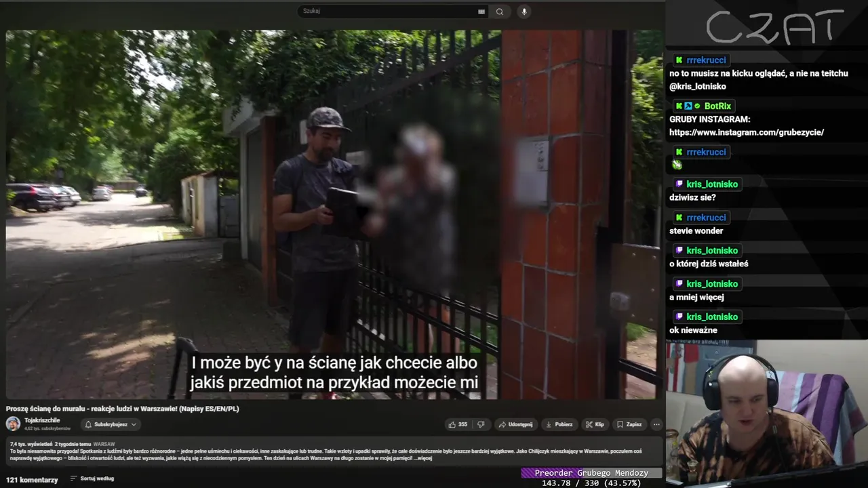The image size is (868, 488).
Task: Click the main video player frame
Action: pyautogui.click(x=334, y=214)
